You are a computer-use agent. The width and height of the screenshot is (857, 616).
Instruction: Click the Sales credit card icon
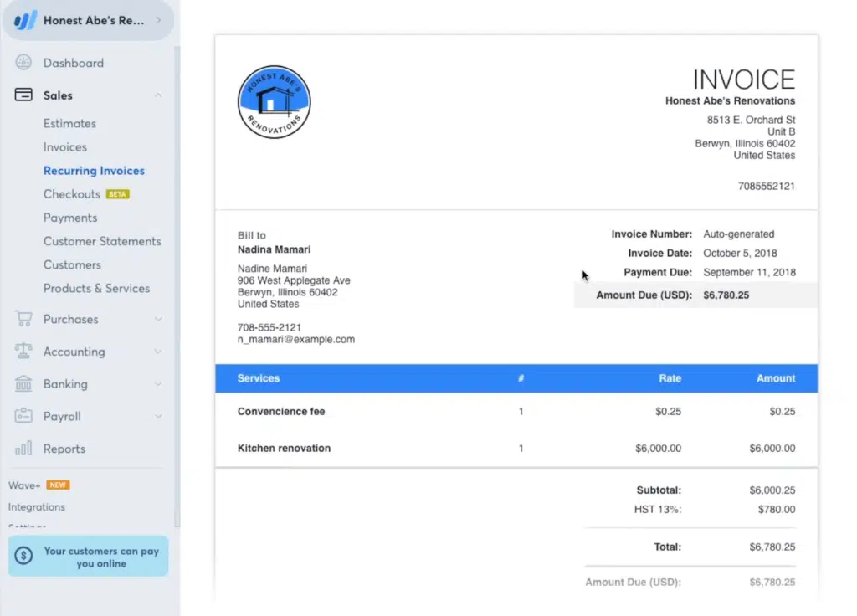pyautogui.click(x=23, y=95)
